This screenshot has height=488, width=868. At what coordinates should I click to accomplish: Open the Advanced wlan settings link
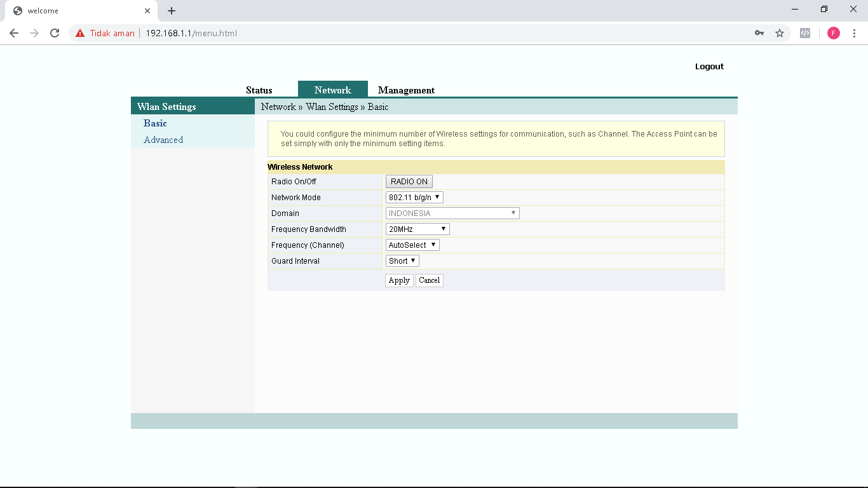163,140
